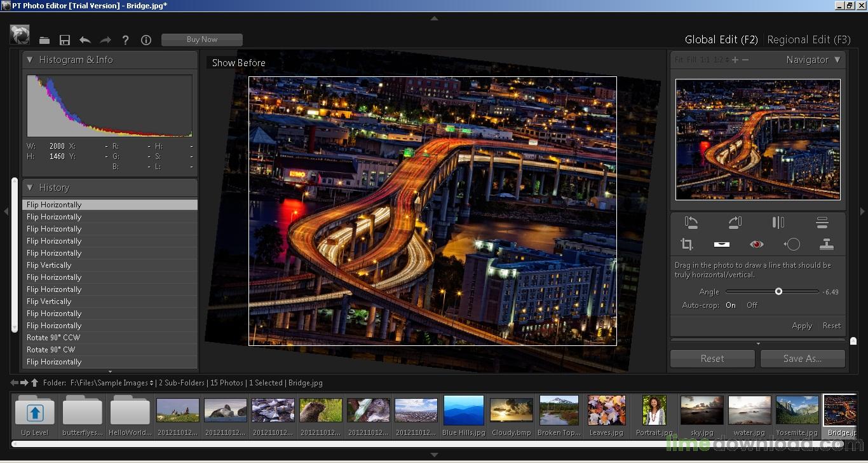Select the Crop tool icon

coord(687,244)
